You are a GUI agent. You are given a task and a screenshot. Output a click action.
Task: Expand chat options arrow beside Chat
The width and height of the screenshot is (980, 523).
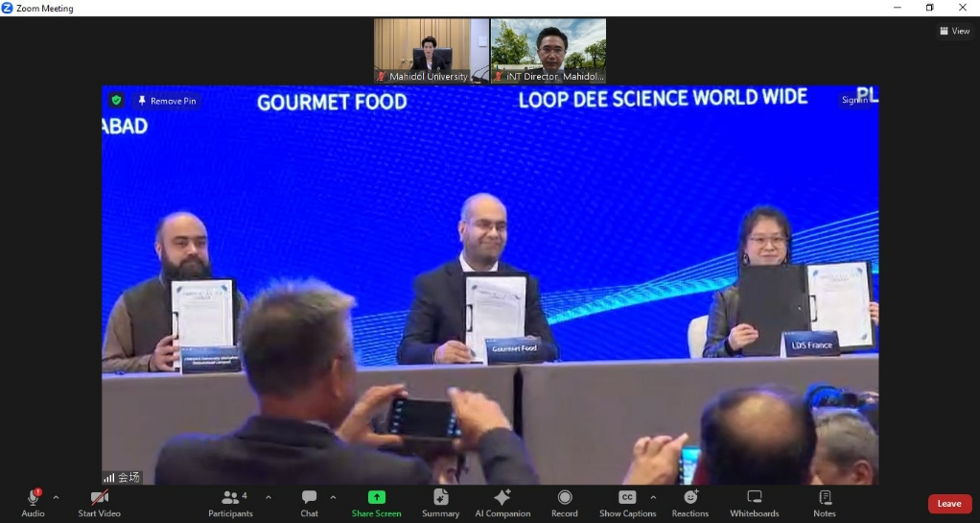pyautogui.click(x=333, y=498)
